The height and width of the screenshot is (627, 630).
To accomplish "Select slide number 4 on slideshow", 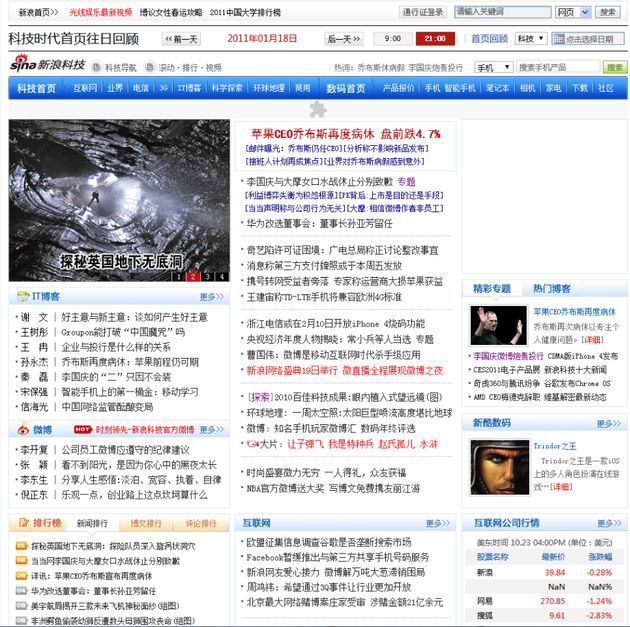I will tap(222, 276).
